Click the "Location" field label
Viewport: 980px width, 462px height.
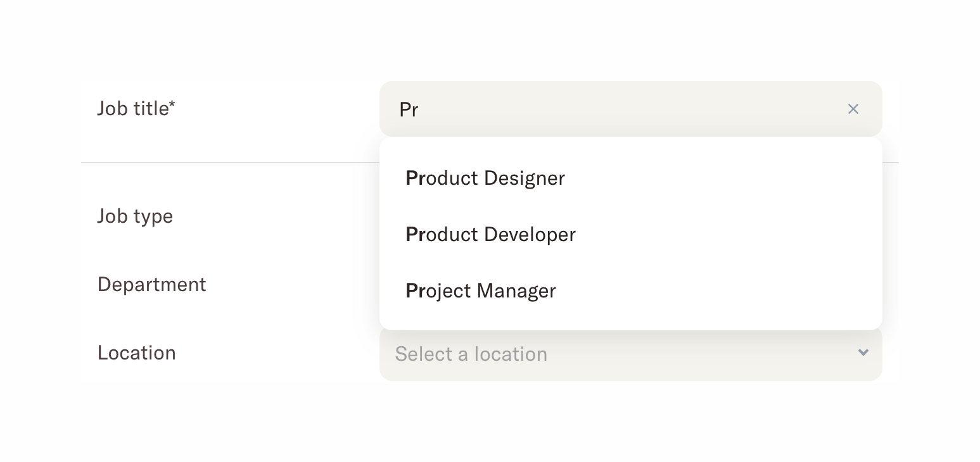pos(136,353)
